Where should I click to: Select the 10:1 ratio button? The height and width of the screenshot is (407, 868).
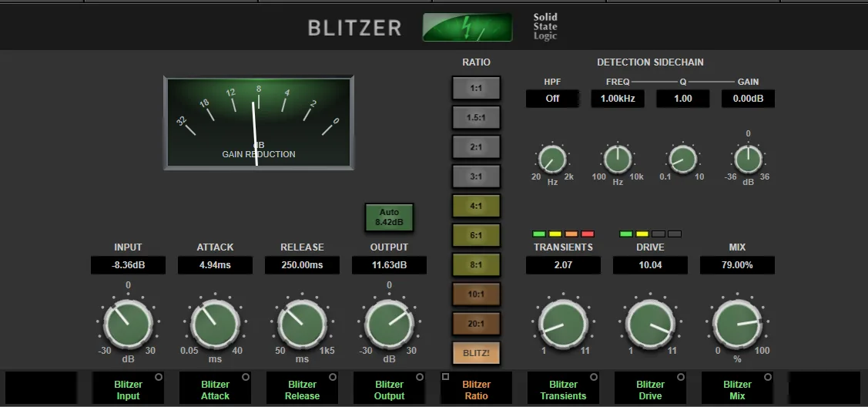tap(476, 294)
